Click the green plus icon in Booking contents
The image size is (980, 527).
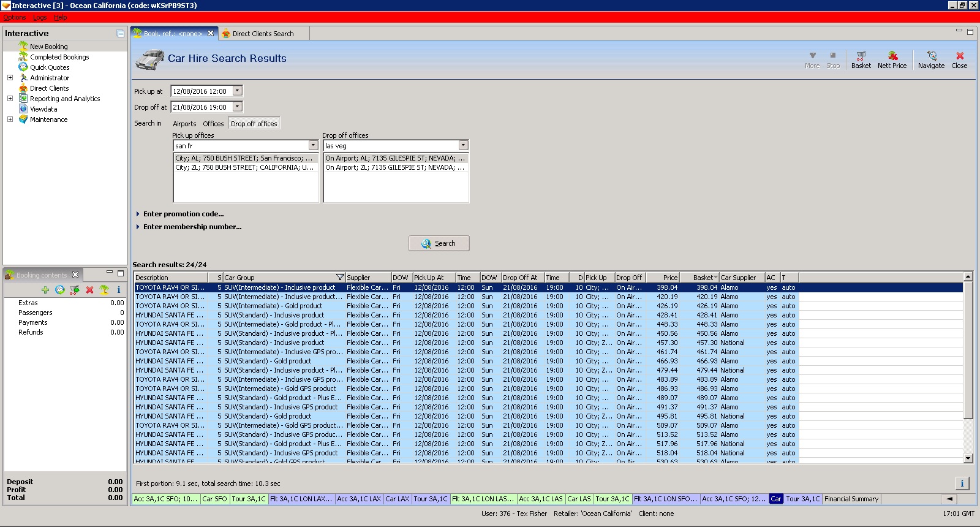(45, 290)
